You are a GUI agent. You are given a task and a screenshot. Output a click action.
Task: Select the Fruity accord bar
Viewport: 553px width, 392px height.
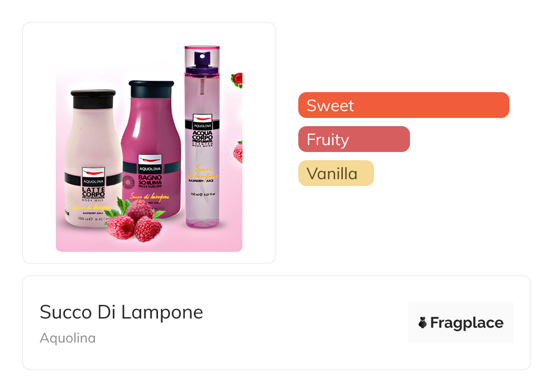pos(354,139)
